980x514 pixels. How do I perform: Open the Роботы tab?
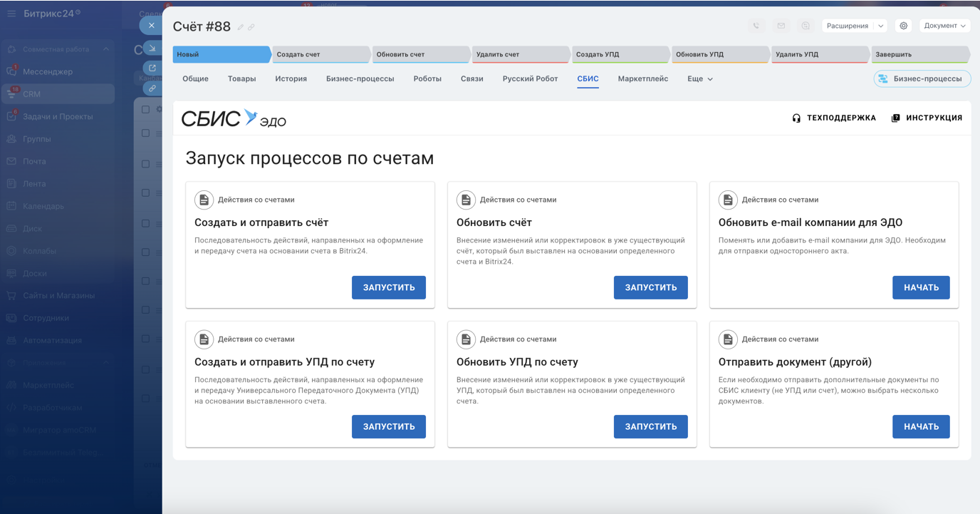(427, 79)
